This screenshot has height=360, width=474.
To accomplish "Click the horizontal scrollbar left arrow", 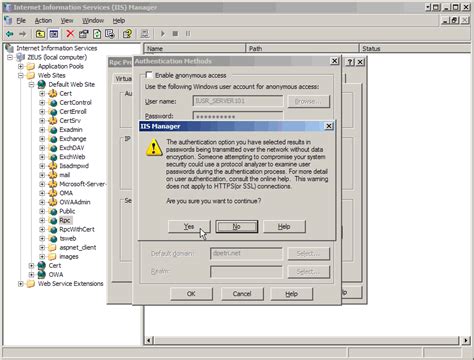I will pyautogui.click(x=149, y=340).
